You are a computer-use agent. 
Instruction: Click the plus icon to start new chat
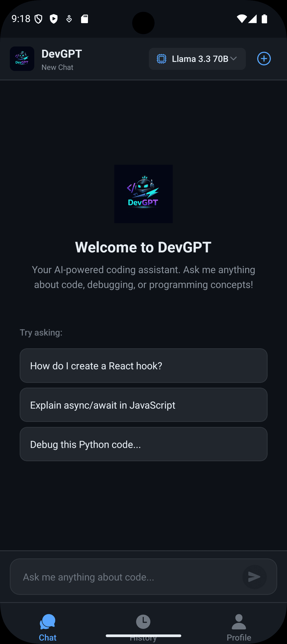pos(264,59)
